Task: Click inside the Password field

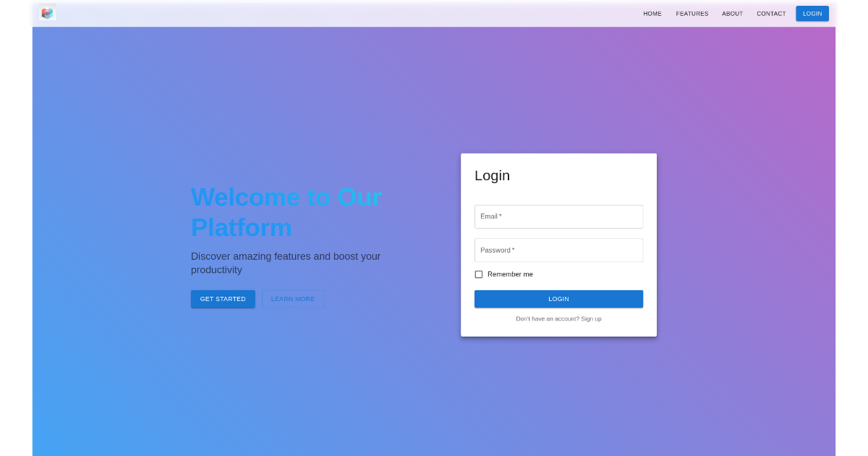Action: 558,250
